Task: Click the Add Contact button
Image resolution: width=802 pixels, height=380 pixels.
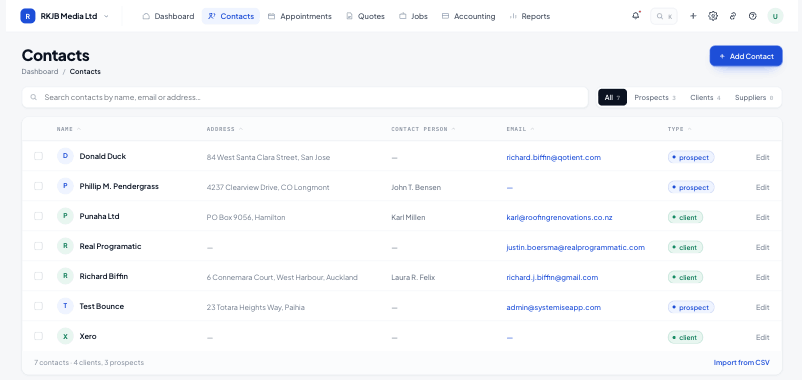Action: tap(746, 56)
